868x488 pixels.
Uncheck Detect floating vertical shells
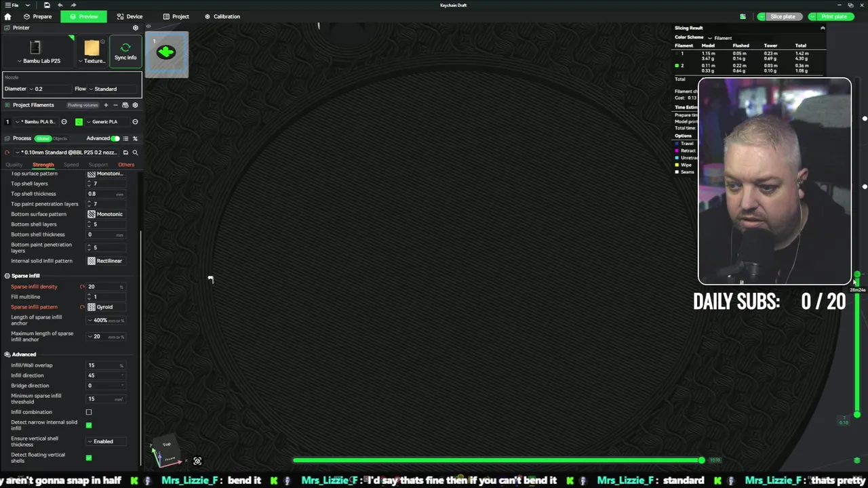pyautogui.click(x=89, y=457)
